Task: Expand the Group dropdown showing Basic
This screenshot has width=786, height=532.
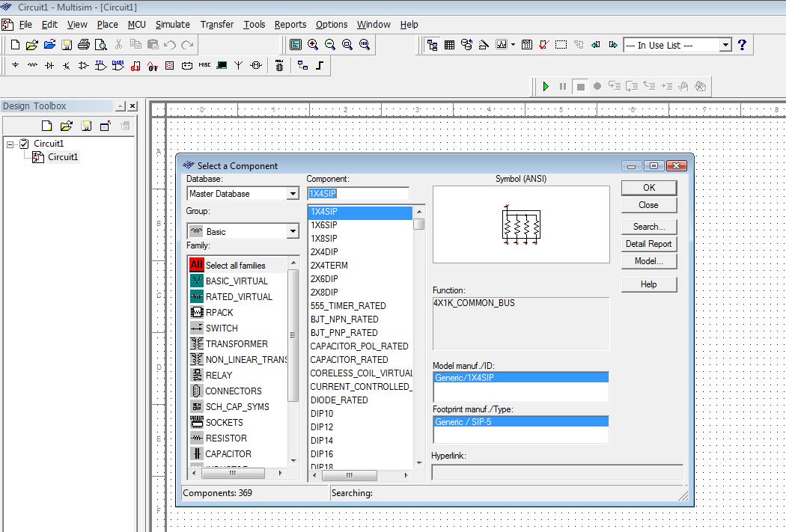Action: click(x=293, y=232)
